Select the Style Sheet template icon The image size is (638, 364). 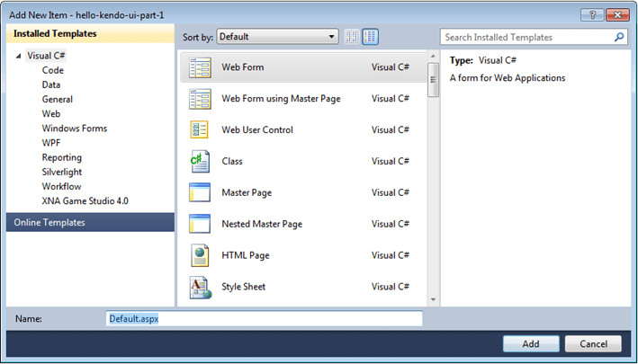pos(201,288)
